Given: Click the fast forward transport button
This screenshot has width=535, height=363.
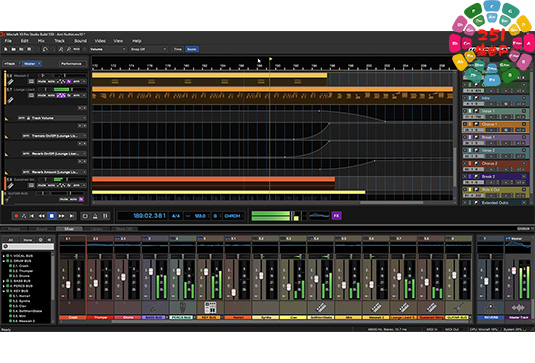Looking at the screenshot, I should (62, 216).
